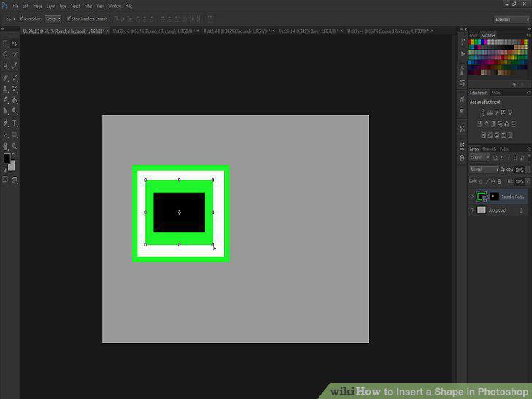Select the Crop tool
Image resolution: width=532 pixels, height=399 pixels.
(5, 66)
